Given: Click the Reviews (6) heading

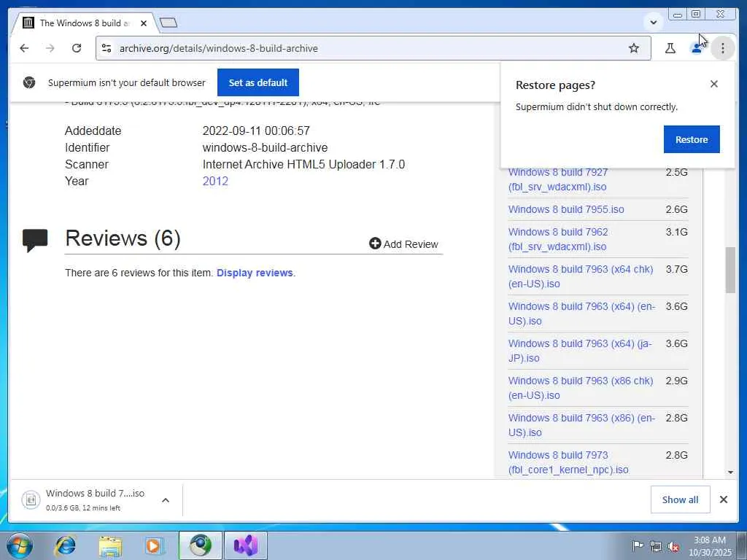Looking at the screenshot, I should pyautogui.click(x=123, y=238).
